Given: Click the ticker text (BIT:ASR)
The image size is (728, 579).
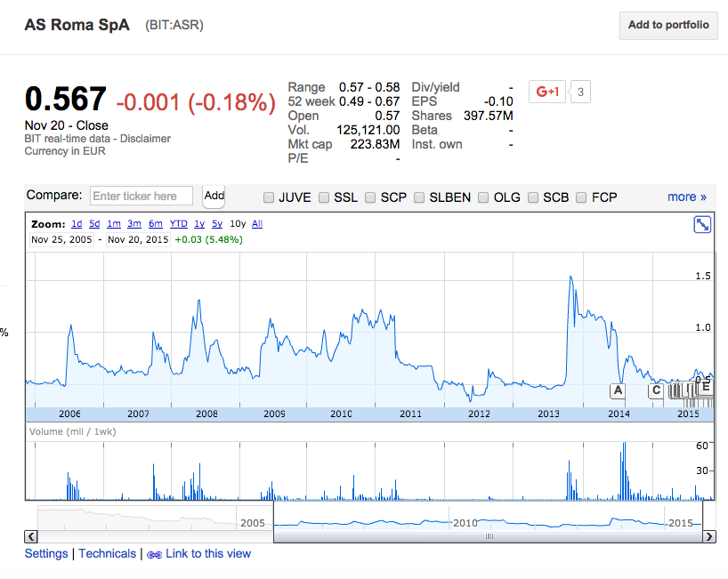Looking at the screenshot, I should [x=174, y=25].
